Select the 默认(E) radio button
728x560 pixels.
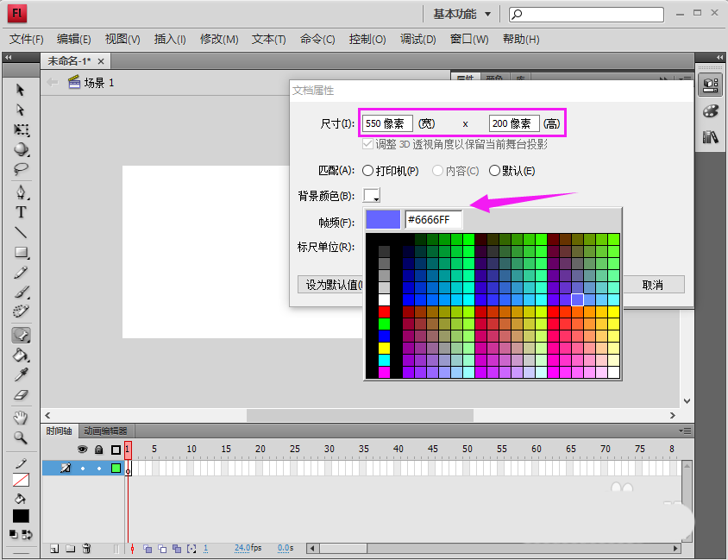[494, 171]
